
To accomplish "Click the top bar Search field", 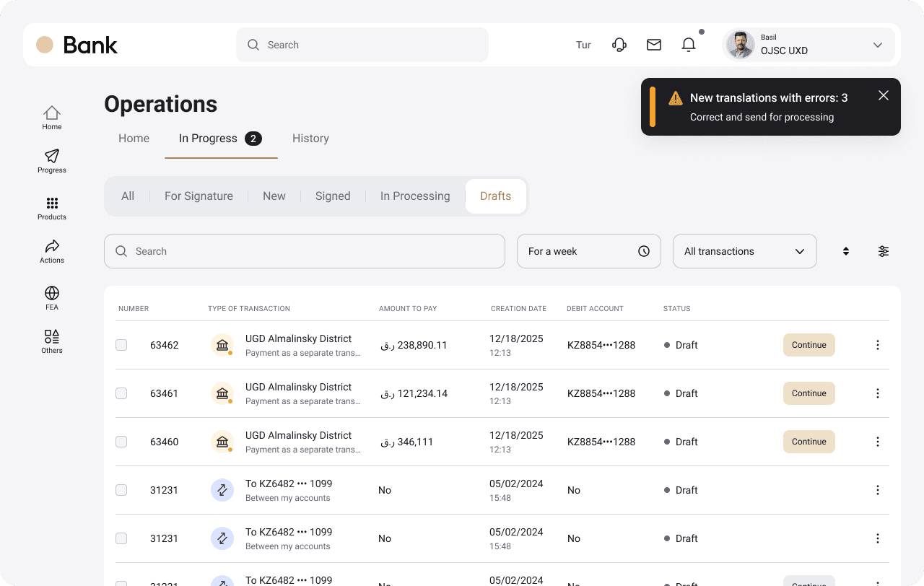I will pos(362,45).
